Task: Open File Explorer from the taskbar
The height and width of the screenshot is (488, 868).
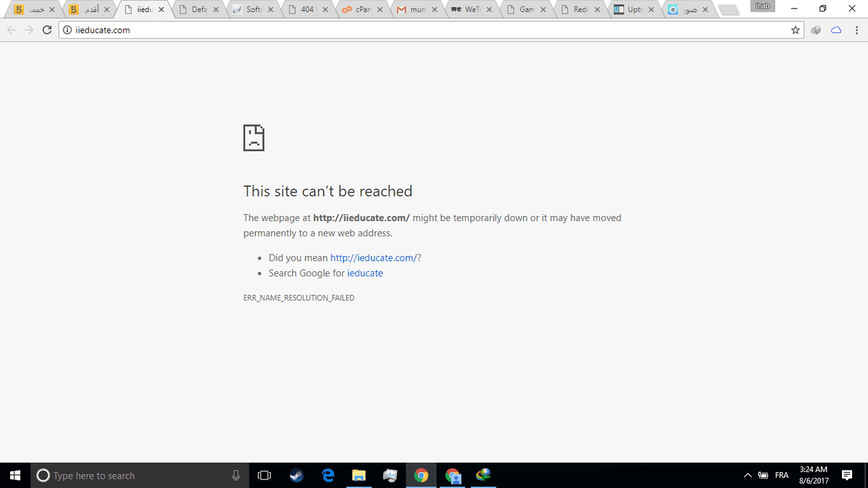Action: (359, 475)
